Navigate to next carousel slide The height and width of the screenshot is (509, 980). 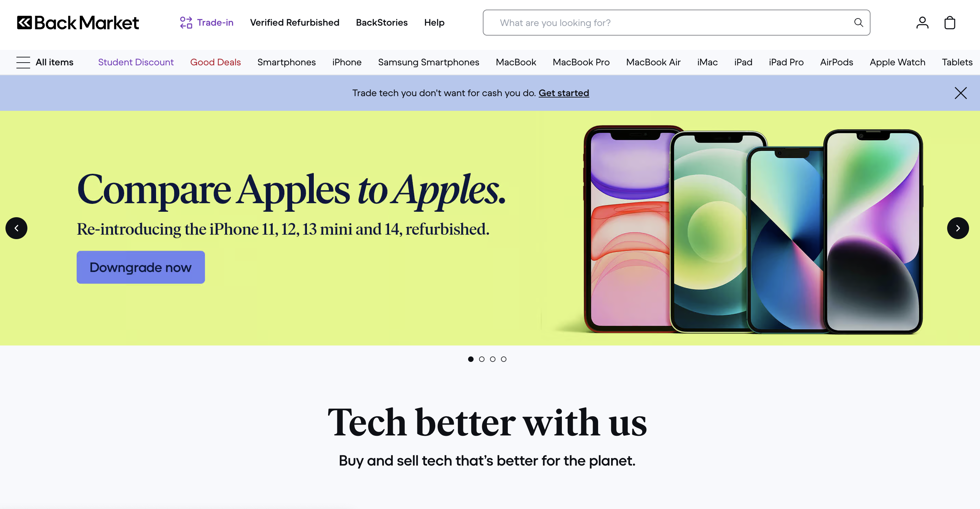point(958,228)
